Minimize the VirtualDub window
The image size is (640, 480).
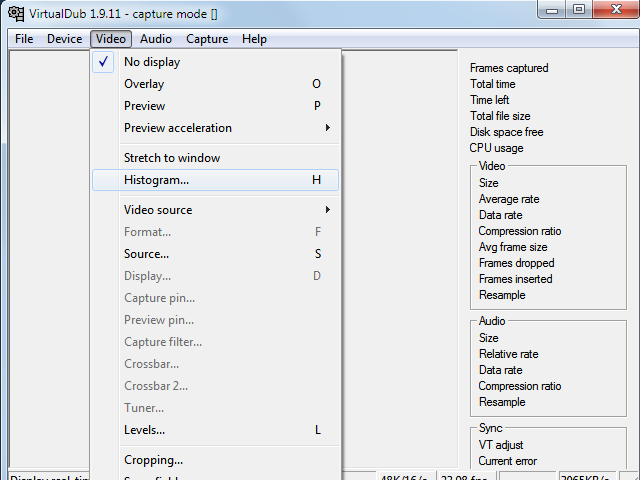(x=552, y=10)
